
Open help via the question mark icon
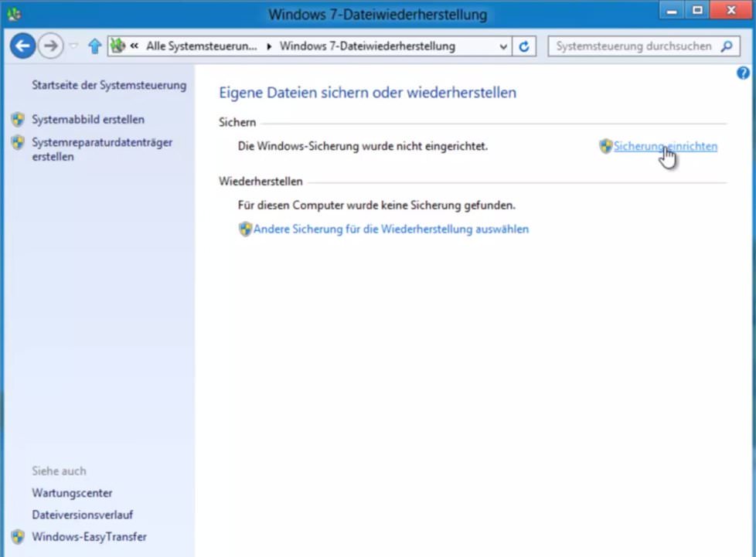(x=743, y=73)
